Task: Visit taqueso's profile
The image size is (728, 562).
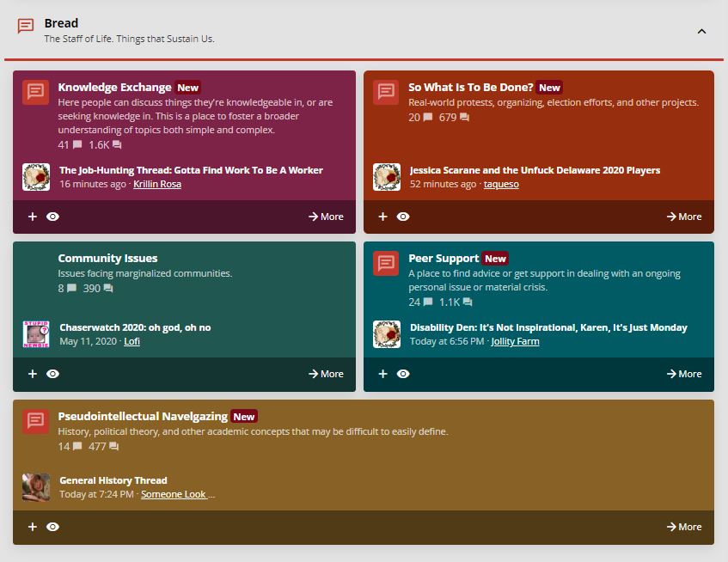Action: (x=501, y=184)
